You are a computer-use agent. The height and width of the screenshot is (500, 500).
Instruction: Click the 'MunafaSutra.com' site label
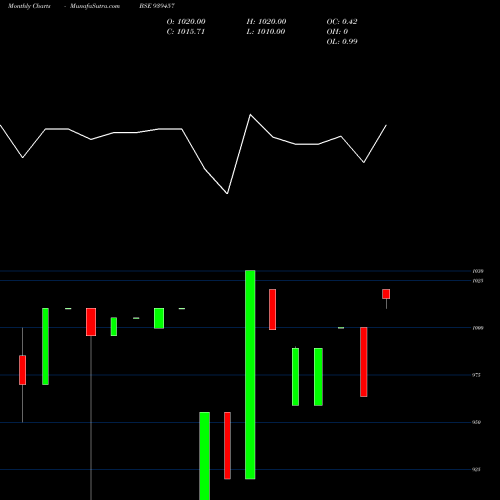pos(95,6)
